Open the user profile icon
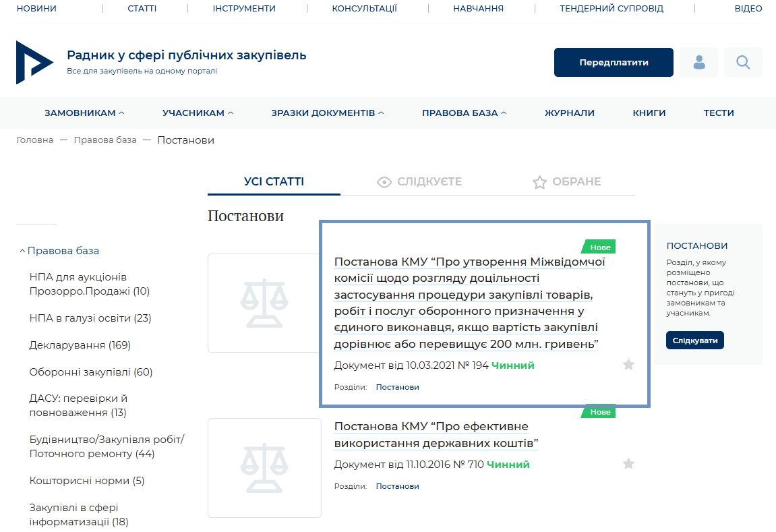776x532 pixels. pyautogui.click(x=699, y=63)
